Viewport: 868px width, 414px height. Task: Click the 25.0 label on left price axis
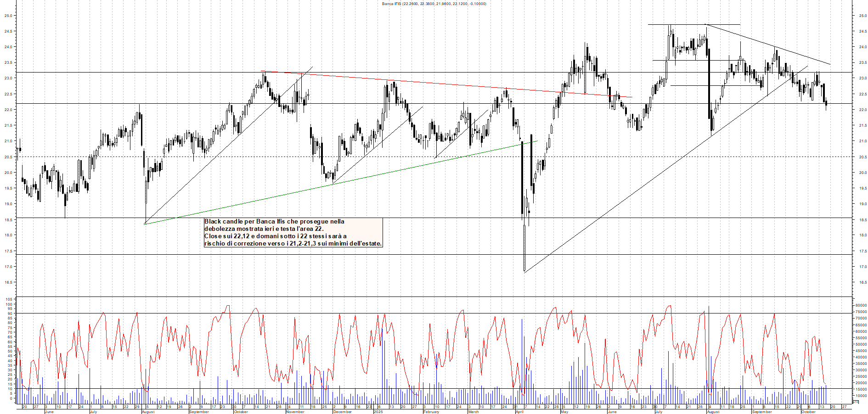pyautogui.click(x=8, y=16)
